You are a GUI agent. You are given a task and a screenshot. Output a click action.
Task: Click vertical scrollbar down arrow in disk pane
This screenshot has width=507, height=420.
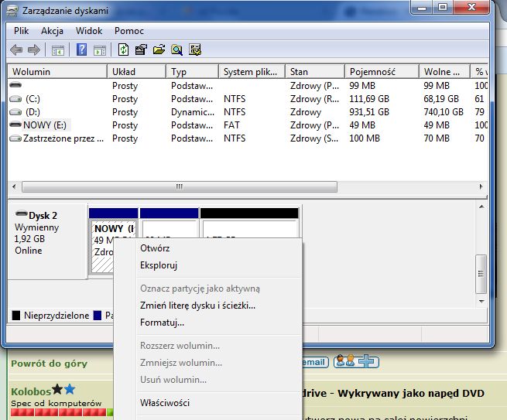481,301
